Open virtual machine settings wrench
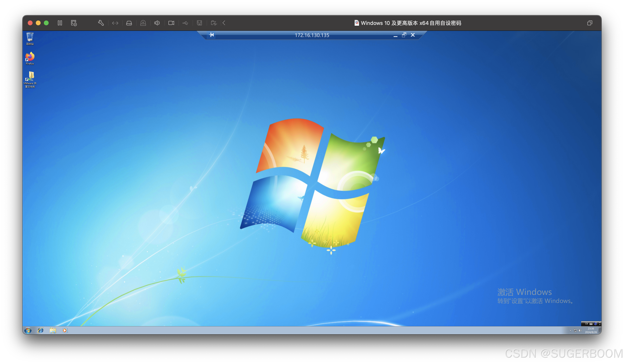624x364 pixels. [101, 23]
